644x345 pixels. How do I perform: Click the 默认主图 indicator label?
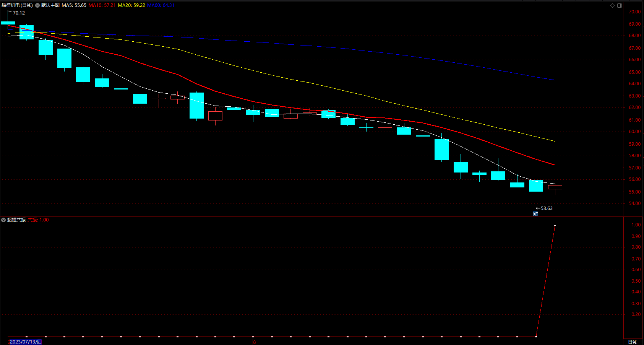(x=50, y=5)
